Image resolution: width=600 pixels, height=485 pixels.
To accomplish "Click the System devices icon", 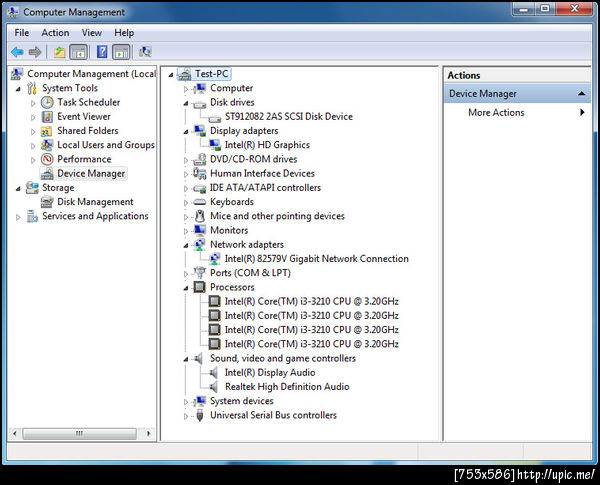I will pyautogui.click(x=199, y=401).
